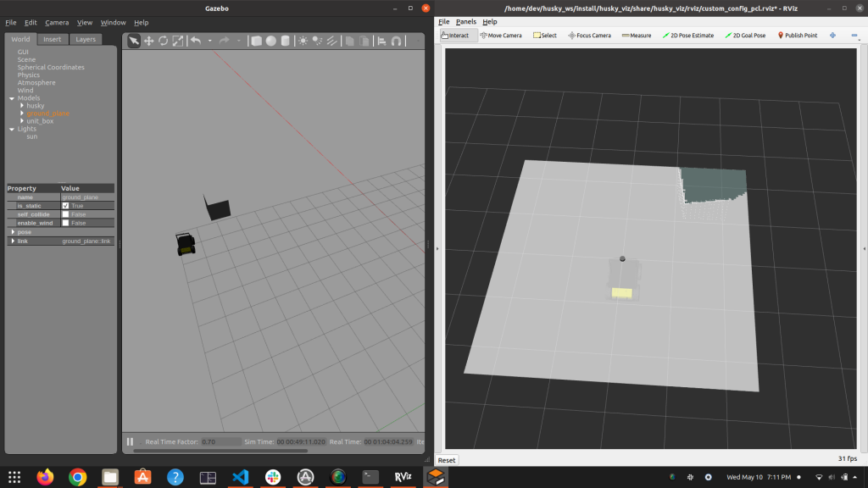Pause the Gazebo simulation

pyautogui.click(x=131, y=441)
